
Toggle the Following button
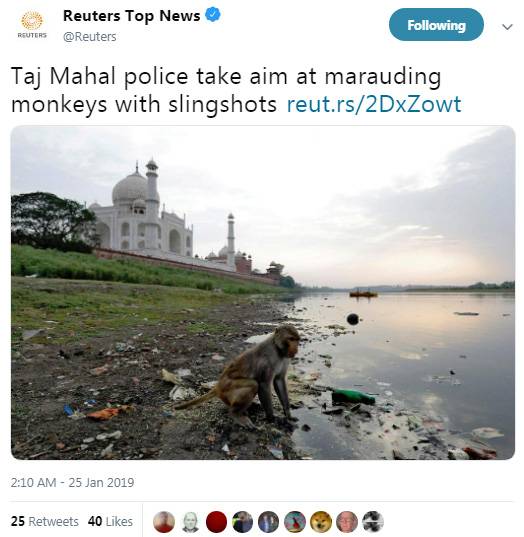(x=436, y=25)
